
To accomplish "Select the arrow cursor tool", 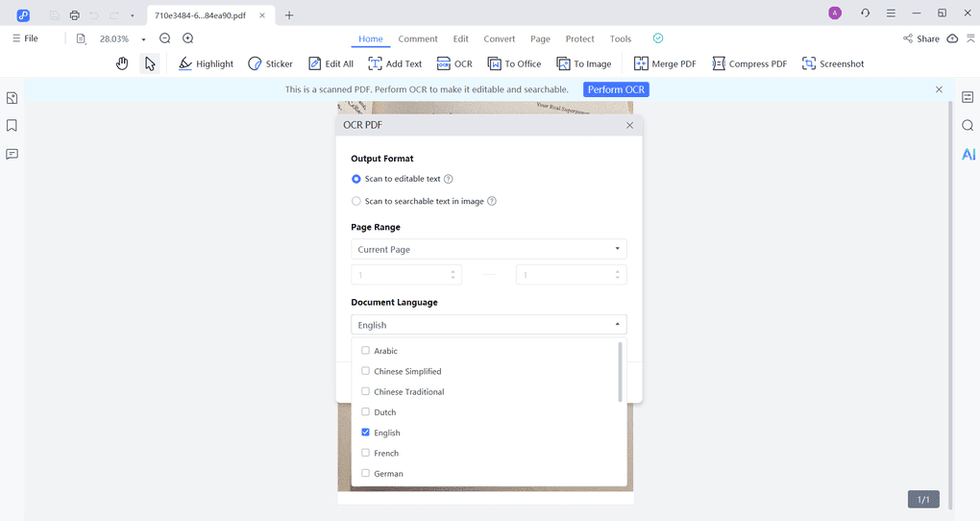I will point(149,63).
